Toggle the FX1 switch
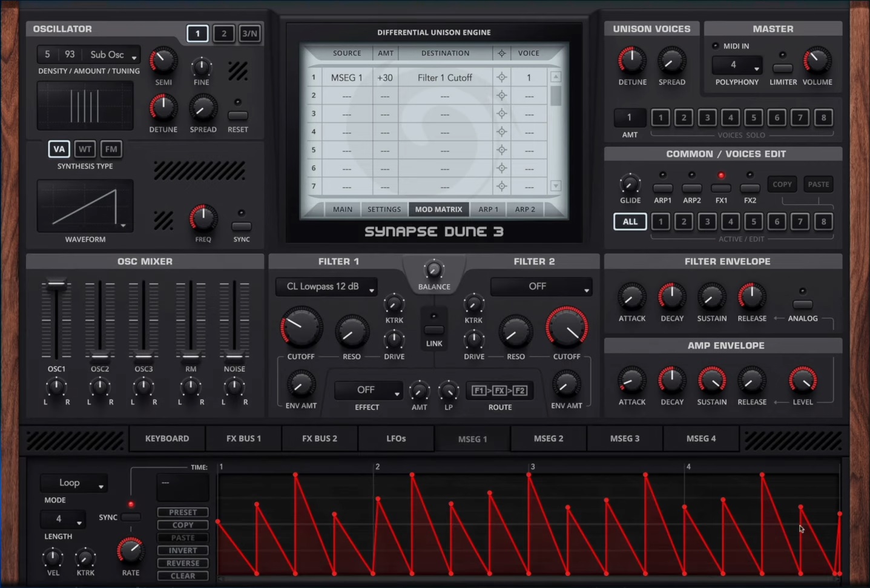 (x=720, y=188)
